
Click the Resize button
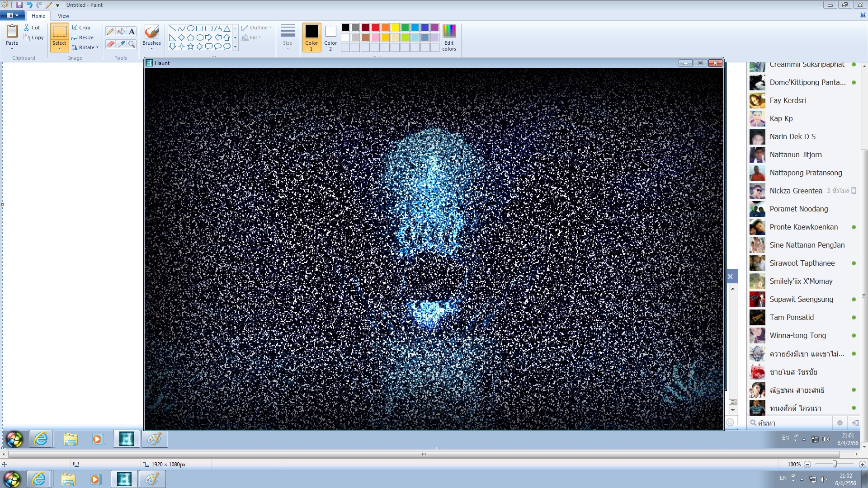coord(83,38)
